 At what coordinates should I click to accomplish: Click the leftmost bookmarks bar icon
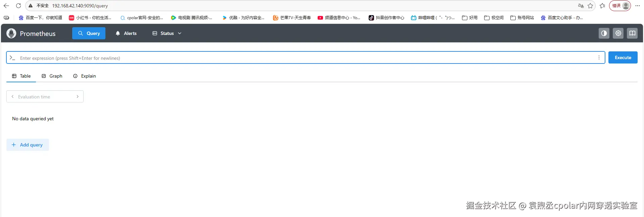pyautogui.click(x=6, y=18)
